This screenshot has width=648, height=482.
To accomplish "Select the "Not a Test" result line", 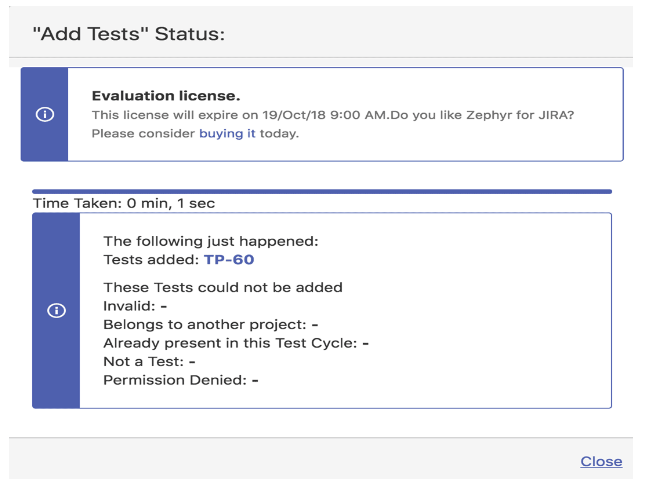I will click(149, 362).
